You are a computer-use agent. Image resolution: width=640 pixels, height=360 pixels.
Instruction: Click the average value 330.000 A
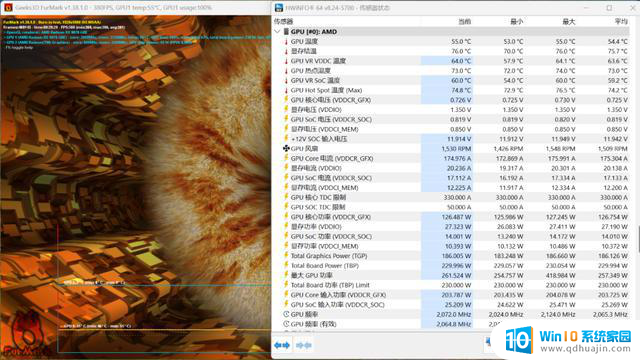click(613, 197)
